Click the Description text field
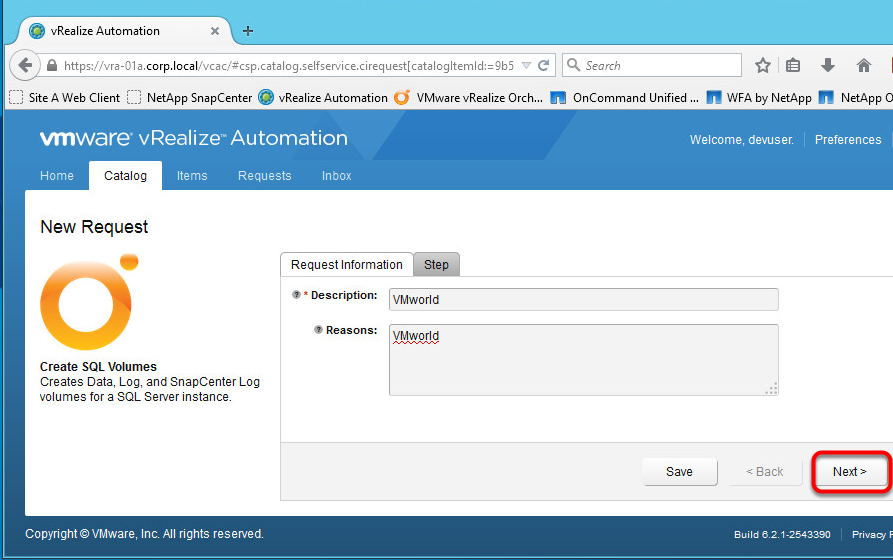The height and width of the screenshot is (560, 893). click(x=583, y=300)
